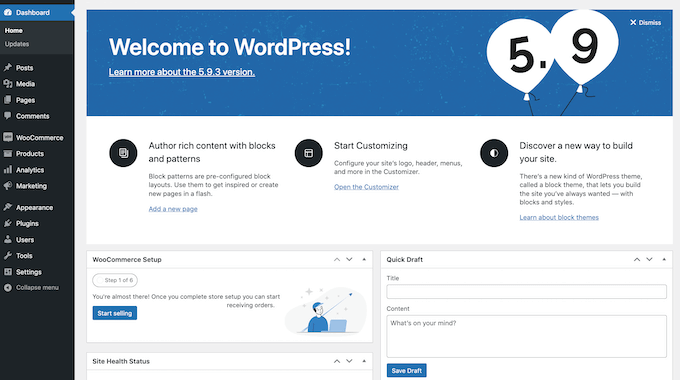Toggle the Site Health Status panel
The image size is (680, 380).
(x=364, y=361)
